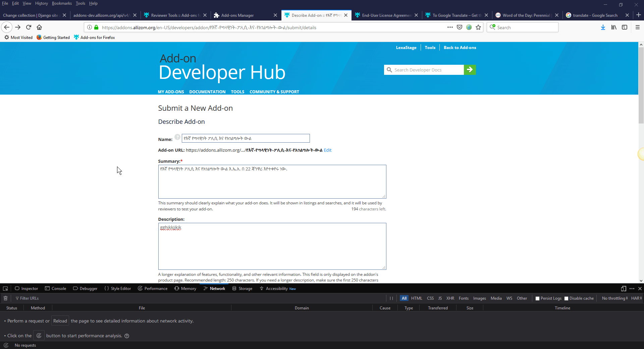Image resolution: width=644 pixels, height=349 pixels.
Task: Open the Bookmarks menu
Action: [62, 3]
